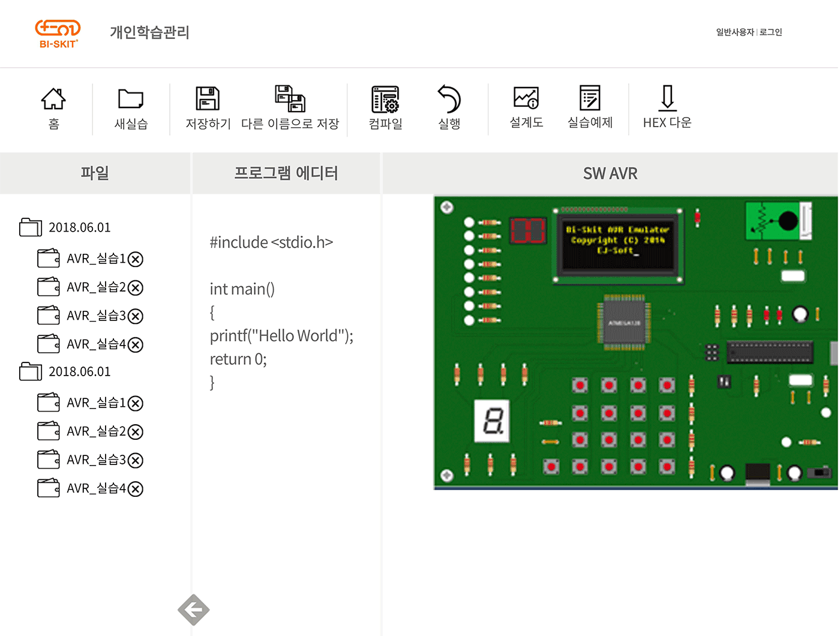Create a new exercise with 새실습 icon
Viewport: 840px width, 636px height.
click(131, 107)
